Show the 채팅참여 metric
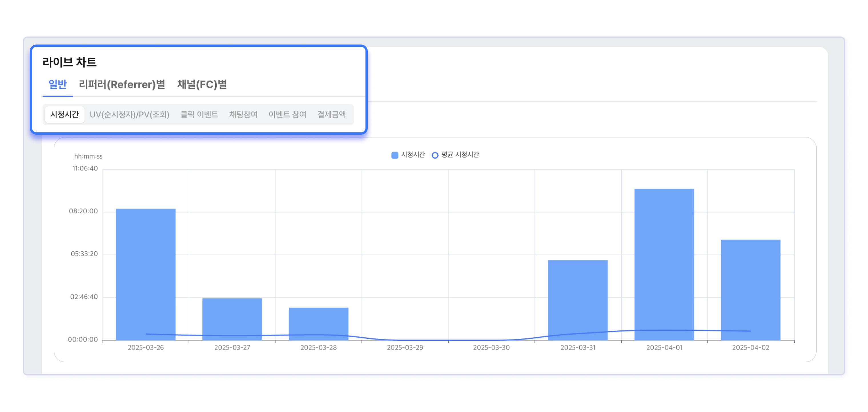 [243, 114]
